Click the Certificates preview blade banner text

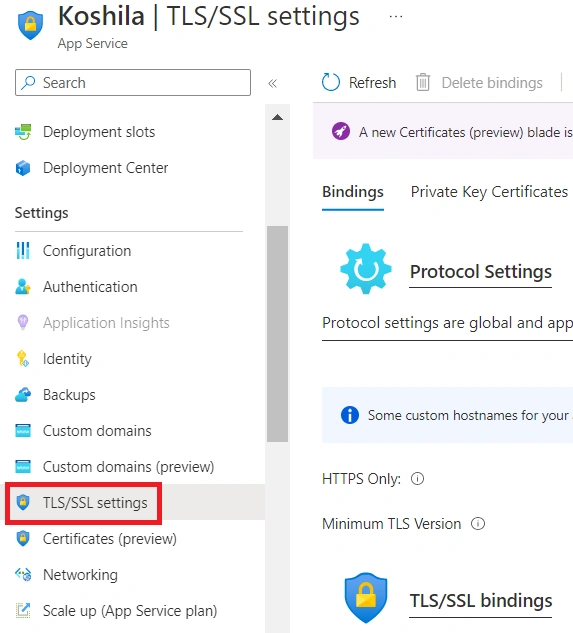[x=466, y=132]
